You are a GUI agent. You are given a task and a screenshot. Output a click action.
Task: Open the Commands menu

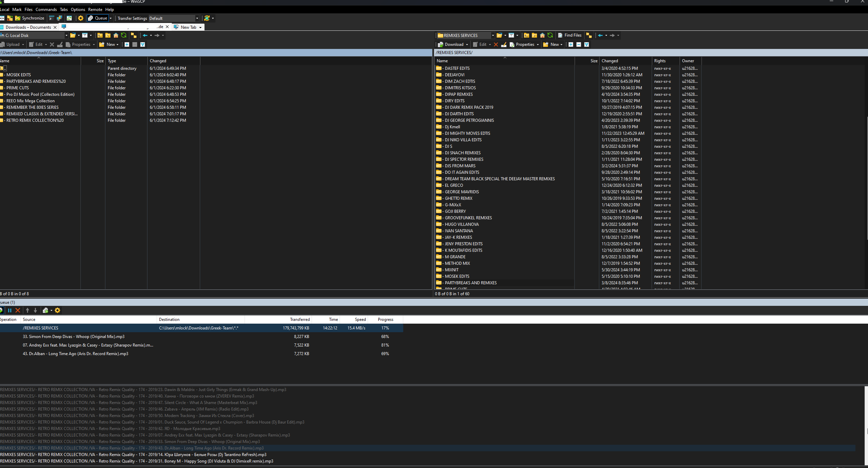(46, 9)
